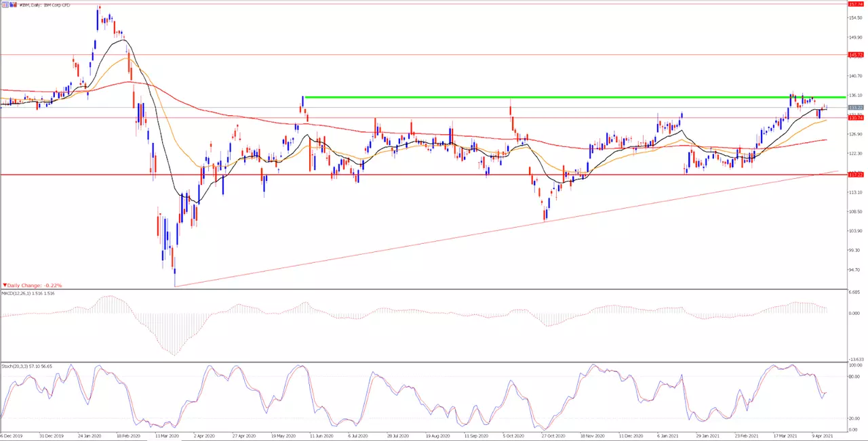868x441 pixels.
Task: Click the red down-arrow icon before Daily Change
Action: coord(5,286)
